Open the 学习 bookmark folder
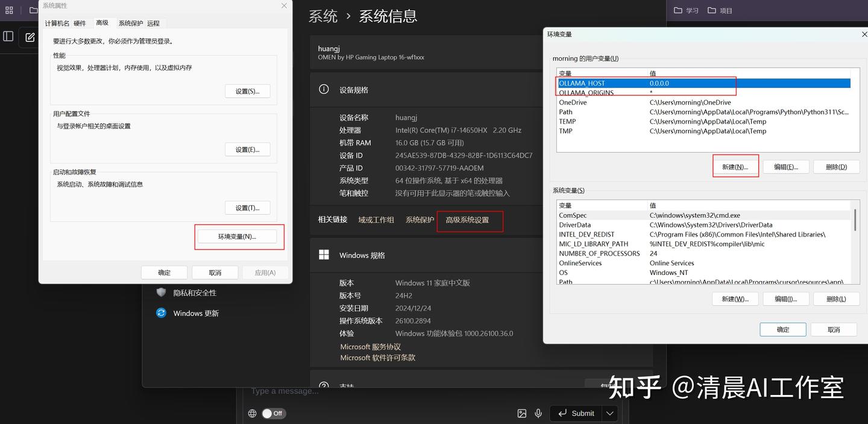Screen dimensions: 868x424 click(x=686, y=10)
